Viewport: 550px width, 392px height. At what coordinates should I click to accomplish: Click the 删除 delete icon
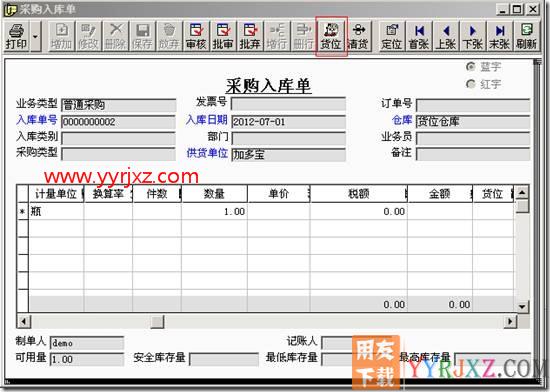115,36
